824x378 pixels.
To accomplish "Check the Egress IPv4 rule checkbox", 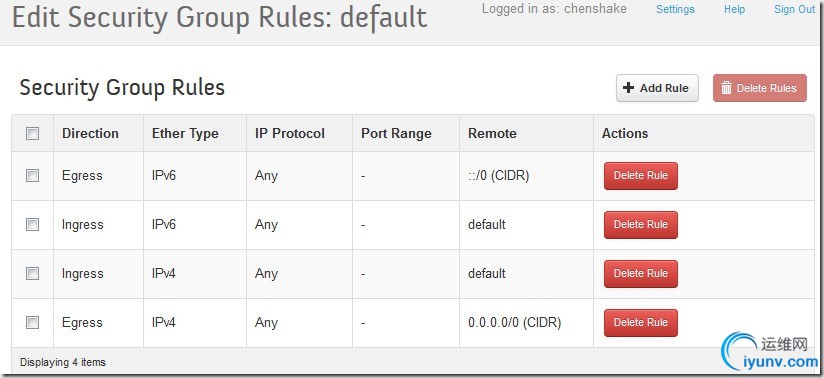I will 33,322.
